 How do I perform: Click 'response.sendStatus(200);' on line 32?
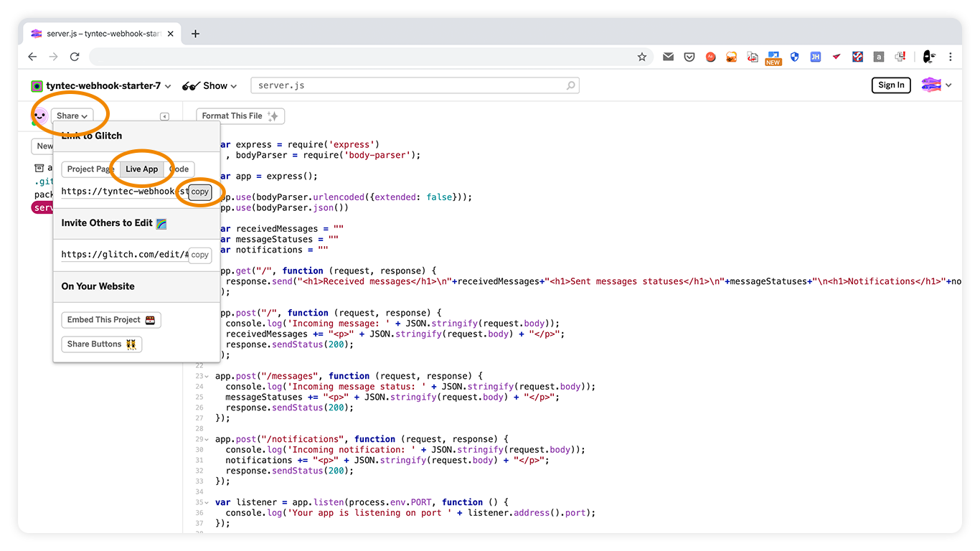click(x=290, y=471)
